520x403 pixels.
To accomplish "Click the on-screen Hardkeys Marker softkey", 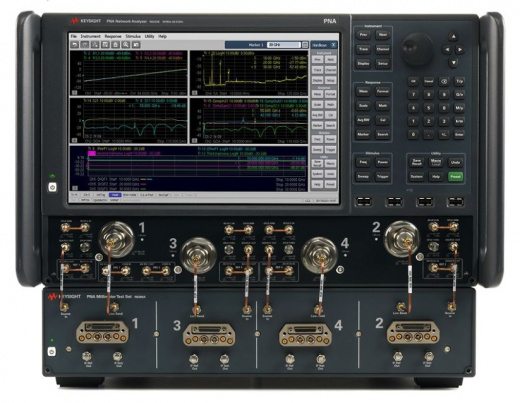I will pyautogui.click(x=318, y=125).
